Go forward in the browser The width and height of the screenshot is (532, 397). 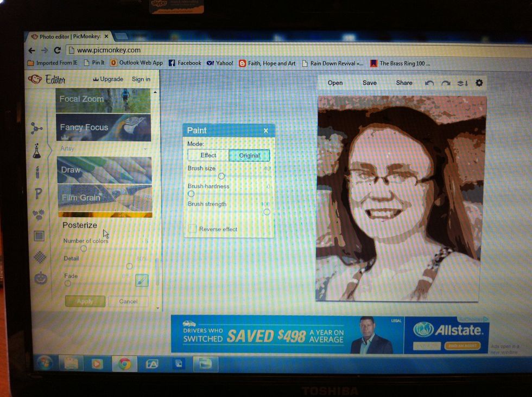[45, 50]
